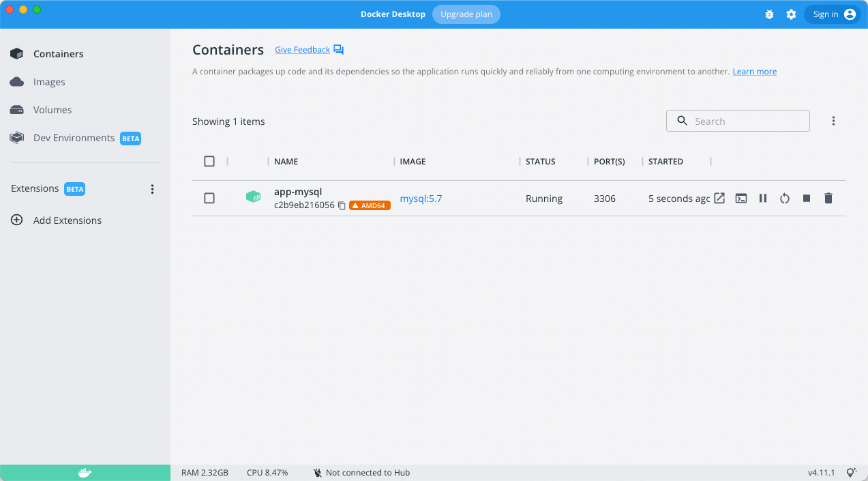
Task: Click the Extensions BETA badge
Action: click(74, 189)
